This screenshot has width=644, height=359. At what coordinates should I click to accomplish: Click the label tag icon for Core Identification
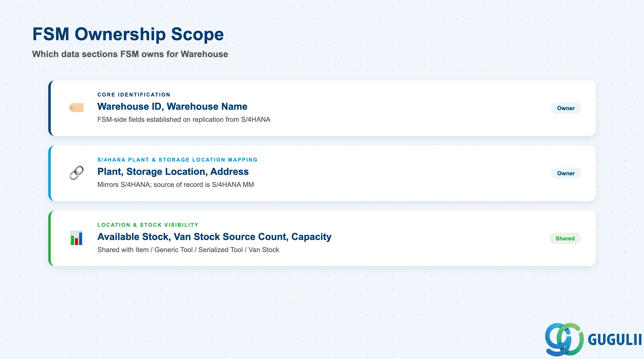[x=76, y=108]
